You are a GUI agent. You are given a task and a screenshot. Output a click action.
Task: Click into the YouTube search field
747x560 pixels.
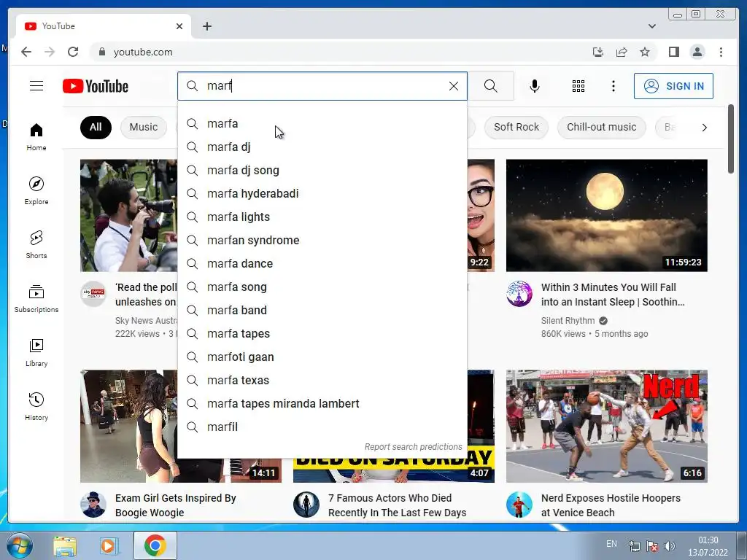click(324, 86)
